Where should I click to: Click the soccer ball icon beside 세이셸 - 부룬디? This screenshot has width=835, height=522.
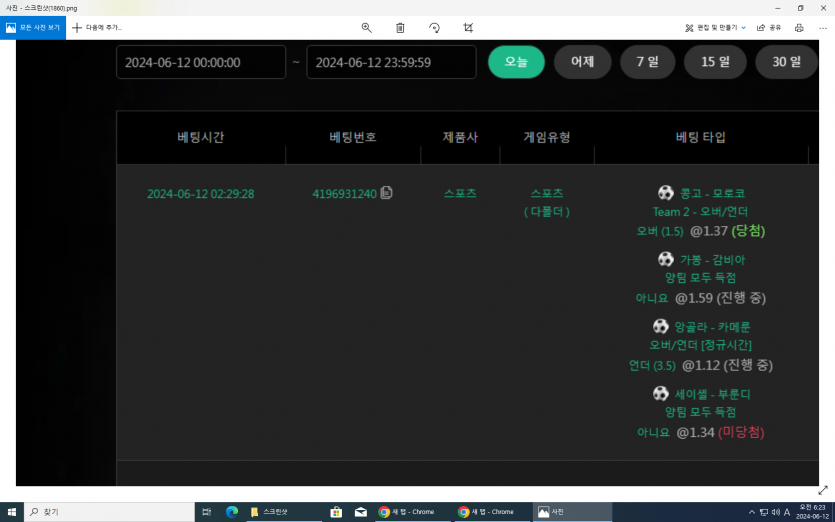click(660, 394)
